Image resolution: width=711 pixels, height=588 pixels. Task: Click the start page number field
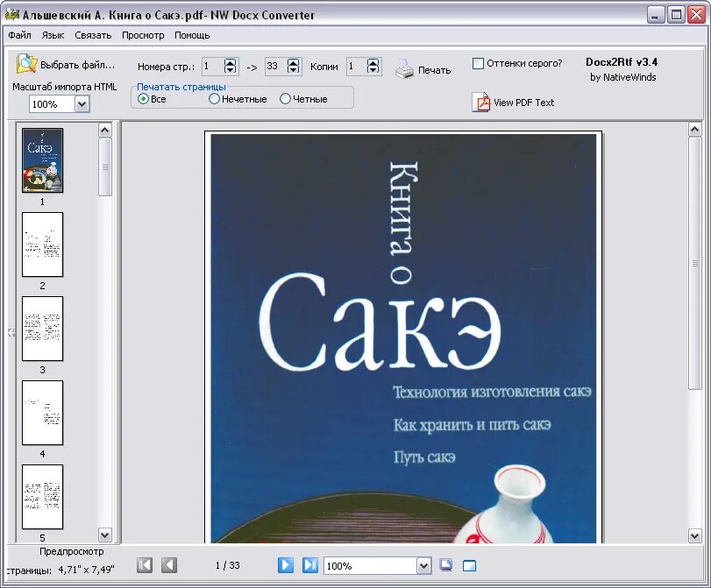[213, 67]
